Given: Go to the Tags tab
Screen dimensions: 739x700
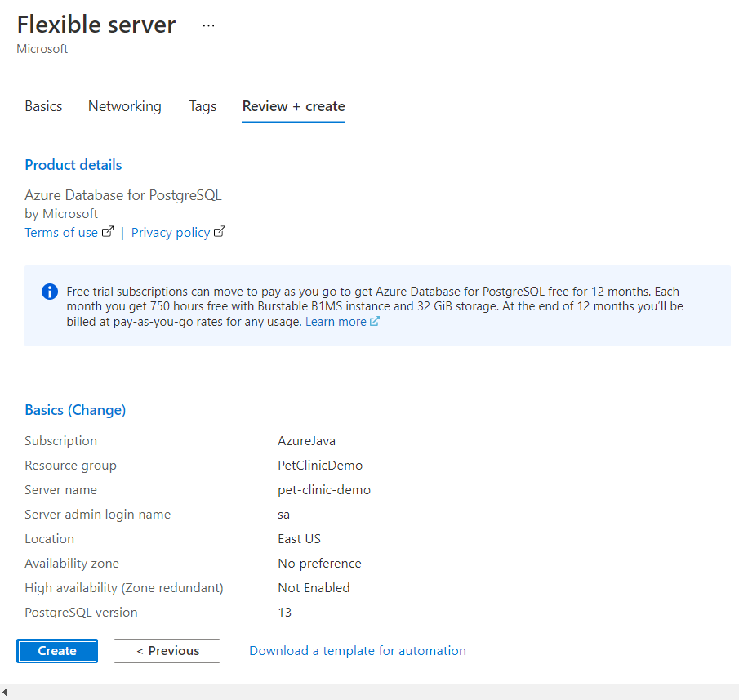Looking at the screenshot, I should point(203,106).
